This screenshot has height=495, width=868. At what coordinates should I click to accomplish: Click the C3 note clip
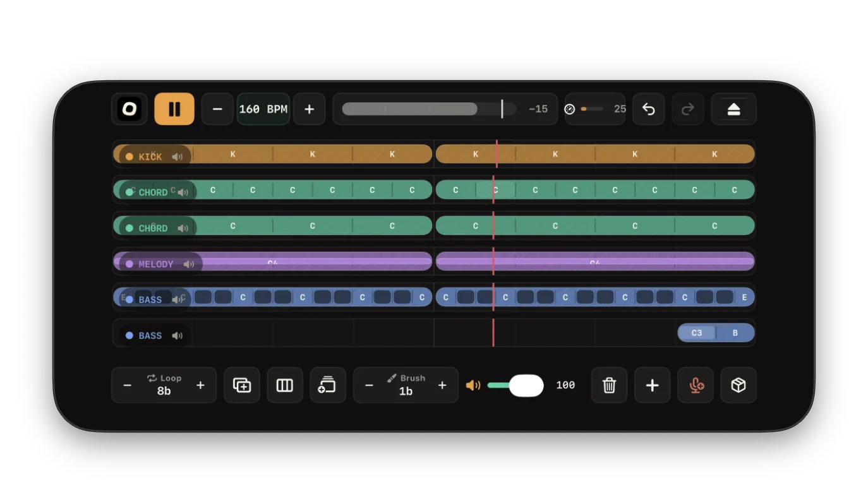click(x=697, y=333)
